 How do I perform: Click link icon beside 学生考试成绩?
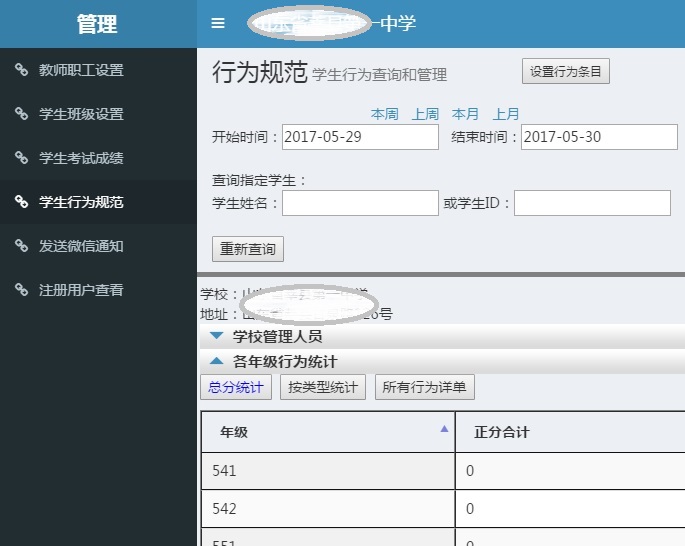(x=21, y=158)
